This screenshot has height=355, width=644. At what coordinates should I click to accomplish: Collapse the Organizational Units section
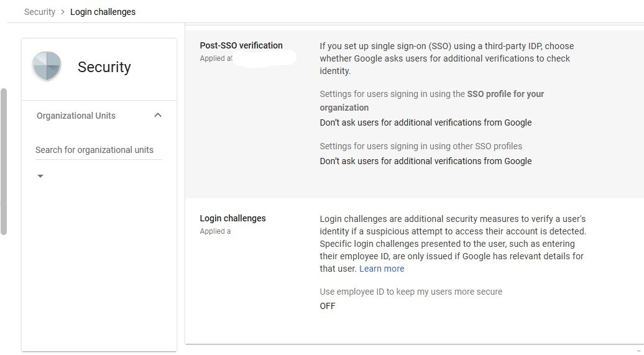pyautogui.click(x=158, y=115)
